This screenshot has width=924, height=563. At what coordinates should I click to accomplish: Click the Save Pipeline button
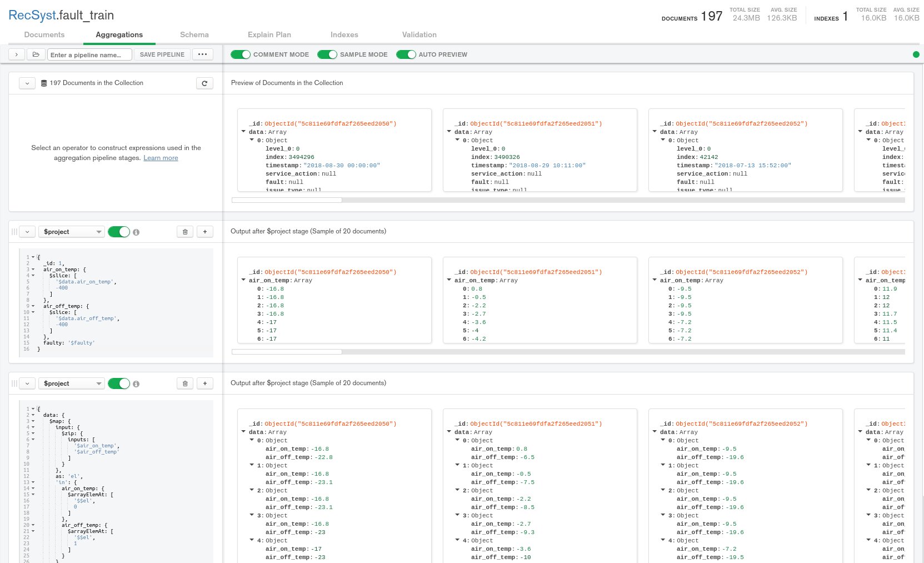click(x=162, y=54)
